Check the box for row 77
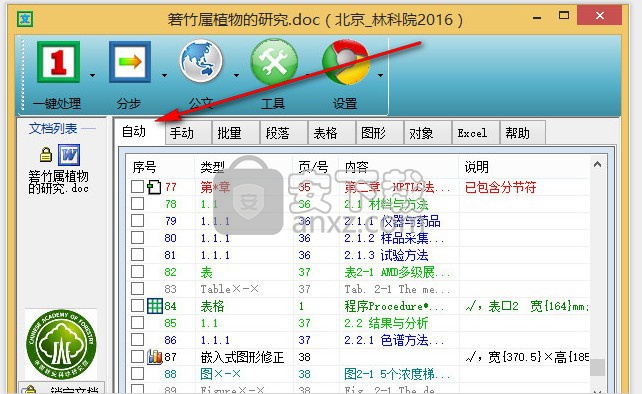Viewport: 642px width, 394px height. (138, 187)
